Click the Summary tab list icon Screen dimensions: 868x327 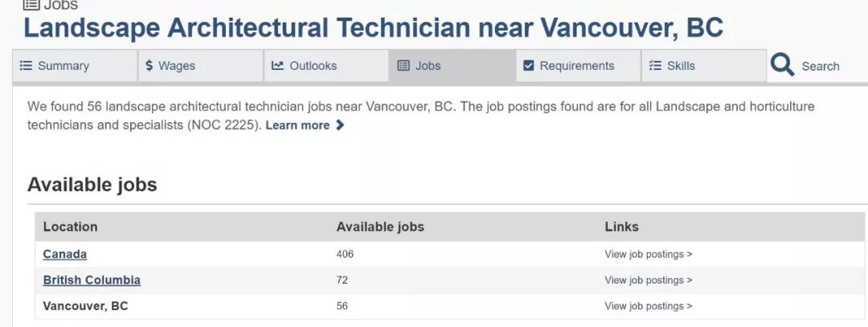point(26,66)
